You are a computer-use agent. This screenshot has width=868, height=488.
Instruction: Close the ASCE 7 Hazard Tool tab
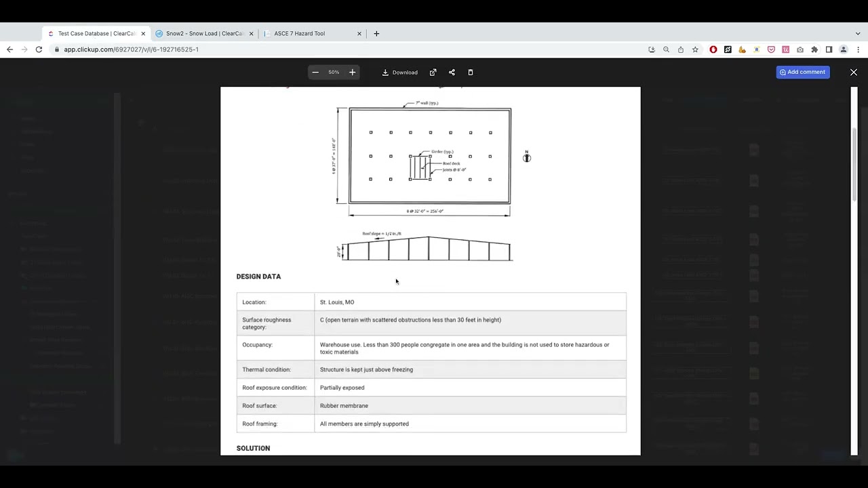(x=359, y=33)
